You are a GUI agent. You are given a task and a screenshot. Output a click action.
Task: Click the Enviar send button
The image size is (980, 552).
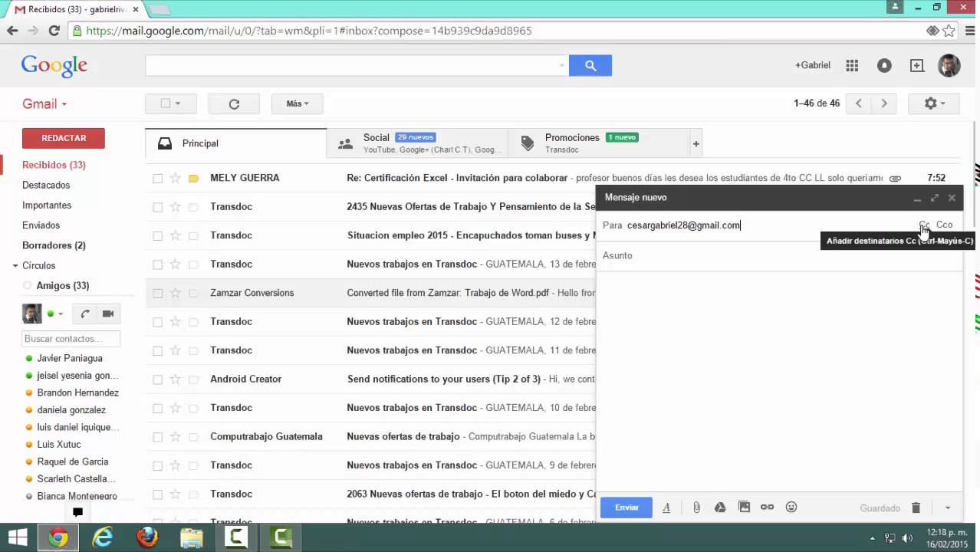click(x=626, y=508)
